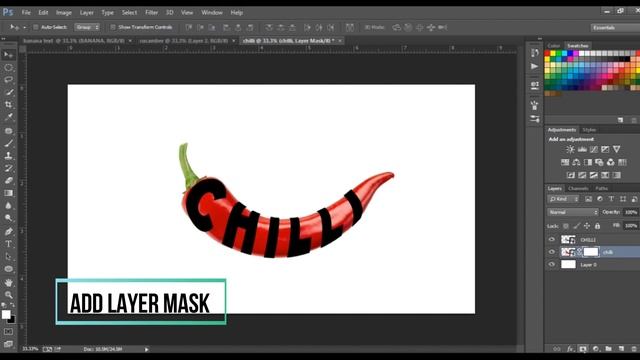This screenshot has width=640, height=360.
Task: Open the tool preset picker arrow
Action: [24, 27]
